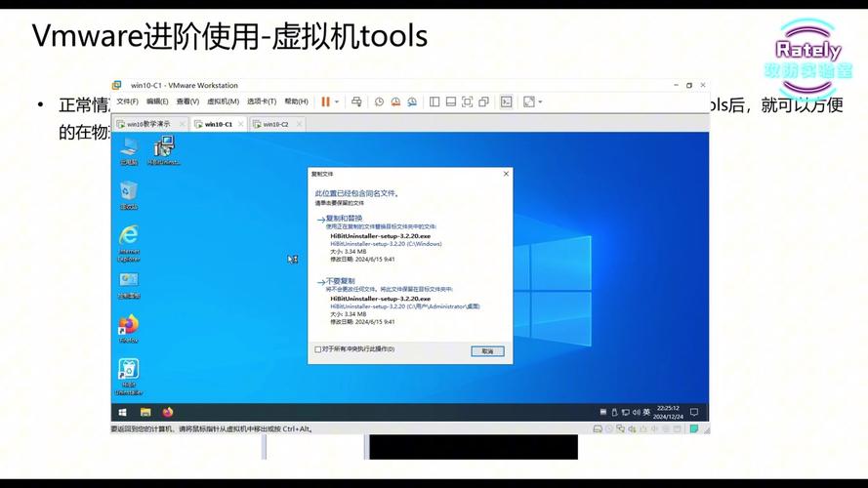The height and width of the screenshot is (488, 868).
Task: Open the 文件(F) menu
Action: click(x=127, y=102)
